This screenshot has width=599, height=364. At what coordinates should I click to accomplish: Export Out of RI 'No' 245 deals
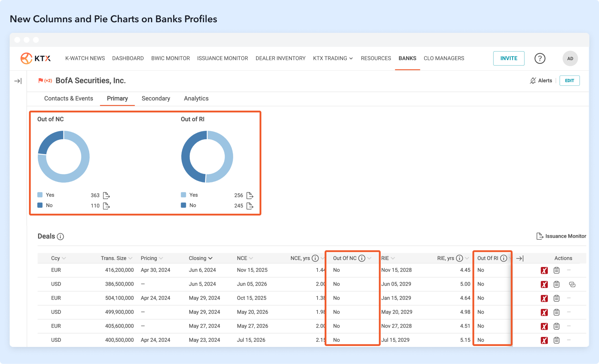(x=250, y=206)
